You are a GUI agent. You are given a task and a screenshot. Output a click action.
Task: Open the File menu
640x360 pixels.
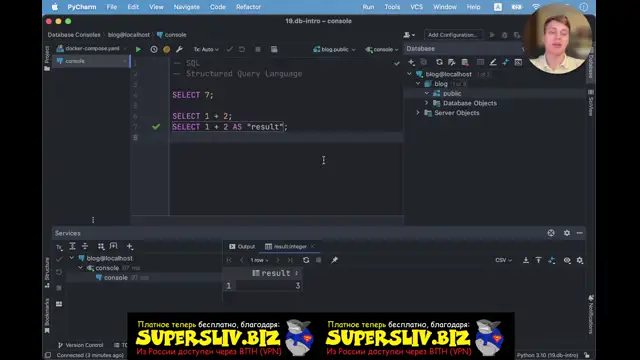[x=111, y=7]
